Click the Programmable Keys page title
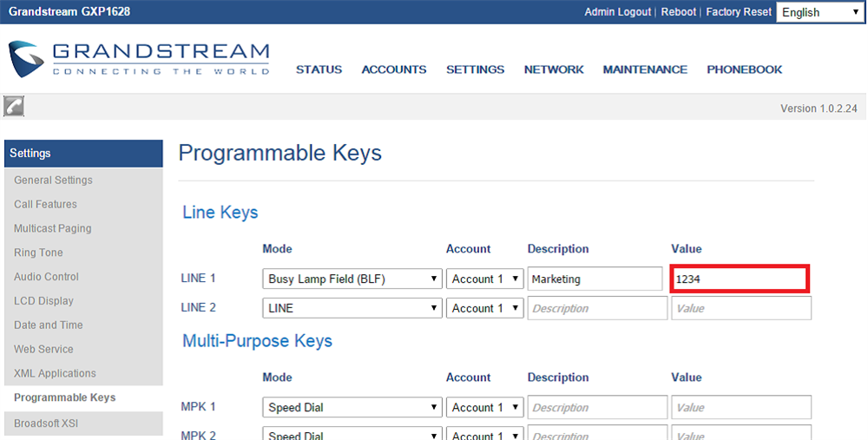 point(280,154)
